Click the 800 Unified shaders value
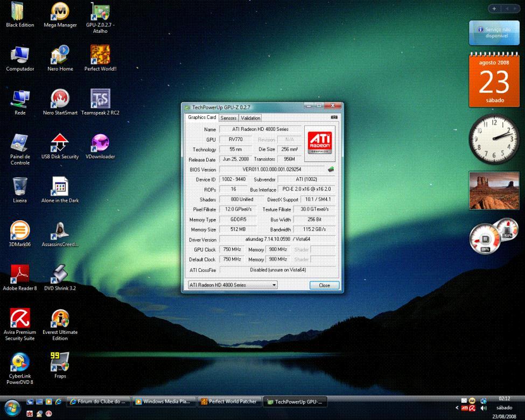The height and width of the screenshot is (420, 525). click(242, 199)
